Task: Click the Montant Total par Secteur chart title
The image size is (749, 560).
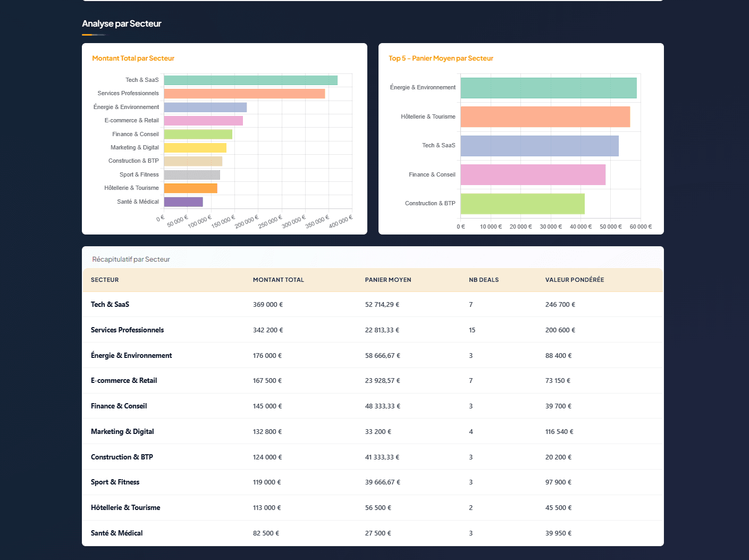Action: [133, 58]
